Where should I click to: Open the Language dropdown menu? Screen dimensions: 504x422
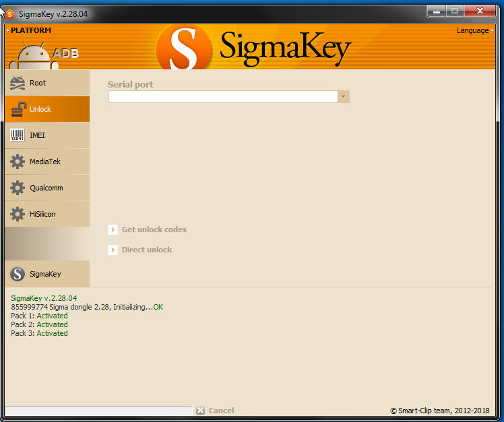coord(475,30)
